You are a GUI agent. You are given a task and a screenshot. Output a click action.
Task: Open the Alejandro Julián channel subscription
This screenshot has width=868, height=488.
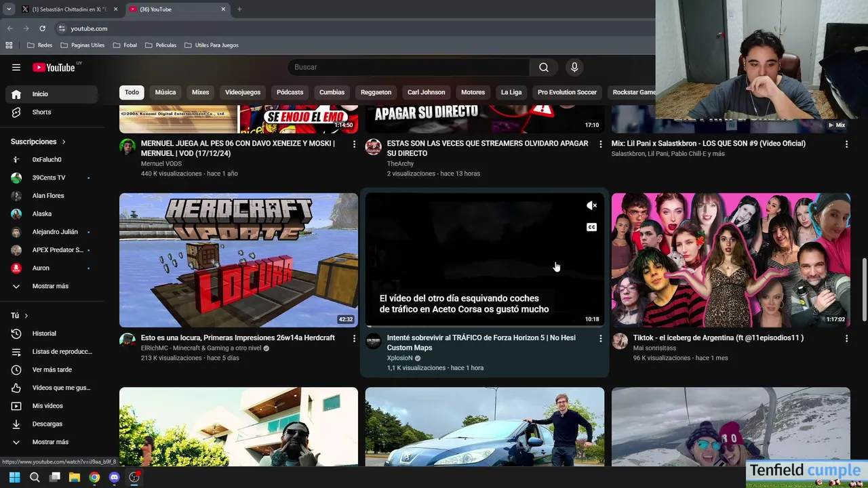(x=52, y=232)
